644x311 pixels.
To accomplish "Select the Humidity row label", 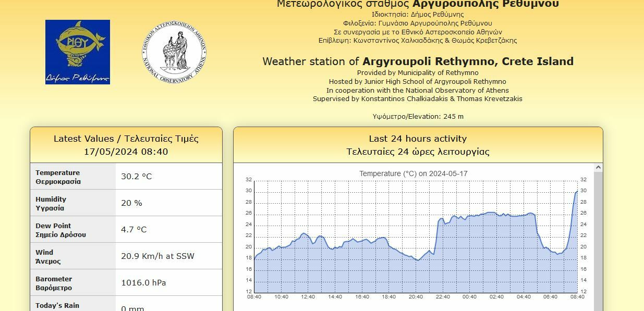I will pyautogui.click(x=51, y=203).
